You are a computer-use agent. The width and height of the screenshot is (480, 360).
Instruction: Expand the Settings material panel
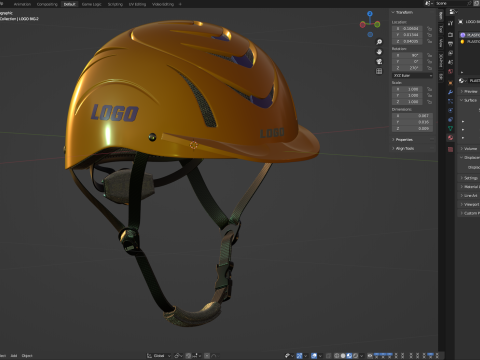(470, 178)
